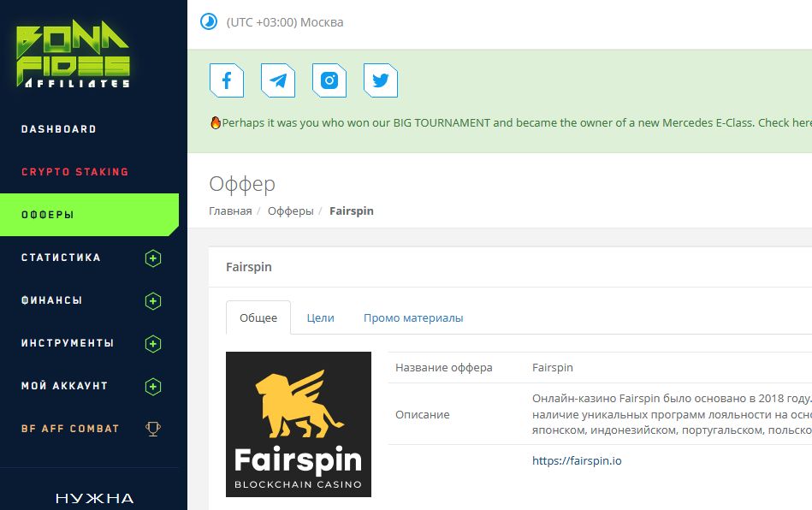Open the Facebook social icon
812x510 pixels.
coord(226,80)
